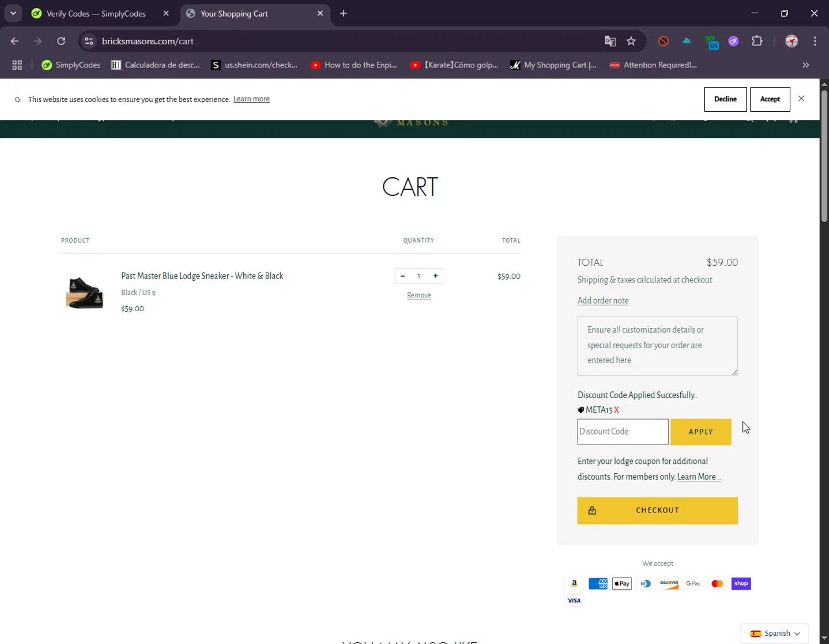Open the Extensions puzzle menu
The image size is (829, 644).
[757, 41]
